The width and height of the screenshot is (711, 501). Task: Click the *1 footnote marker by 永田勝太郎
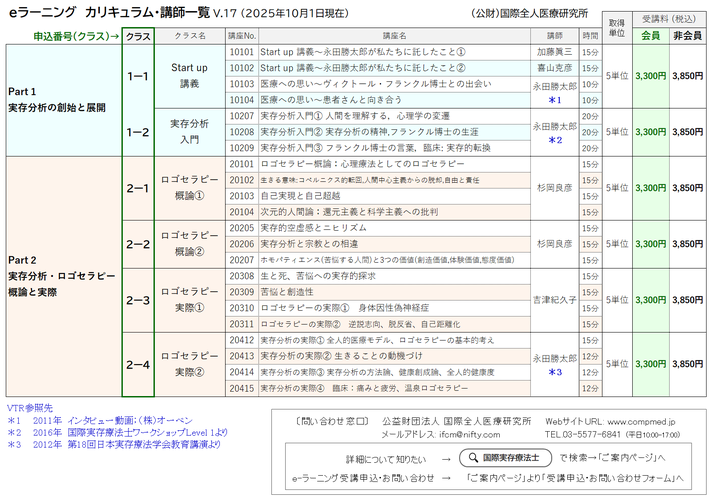(555, 100)
